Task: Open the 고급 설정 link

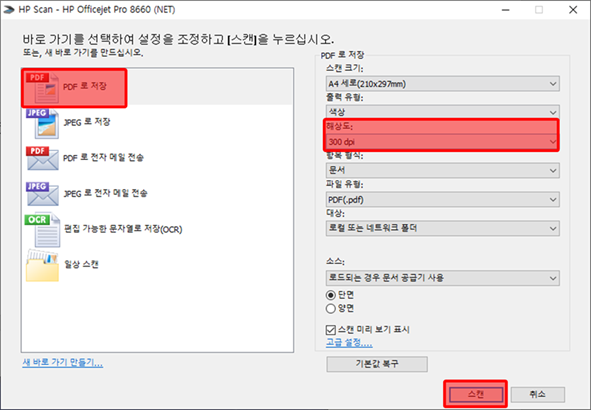Action: [x=349, y=343]
